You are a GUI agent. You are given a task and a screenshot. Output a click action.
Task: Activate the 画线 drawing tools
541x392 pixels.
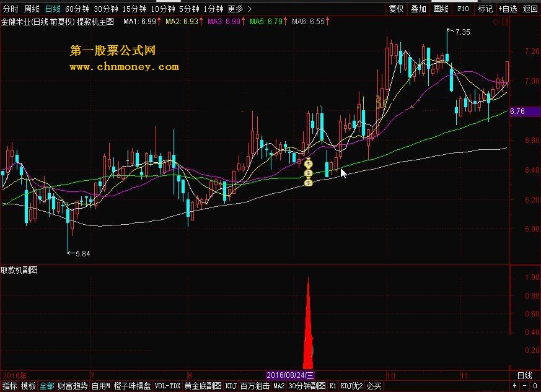pyautogui.click(x=441, y=9)
